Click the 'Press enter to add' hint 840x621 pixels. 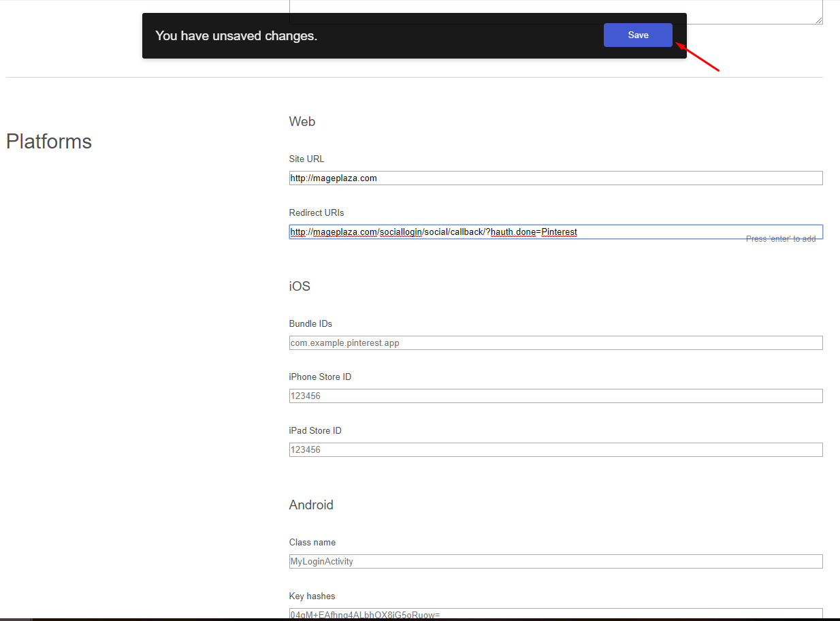[x=781, y=239]
